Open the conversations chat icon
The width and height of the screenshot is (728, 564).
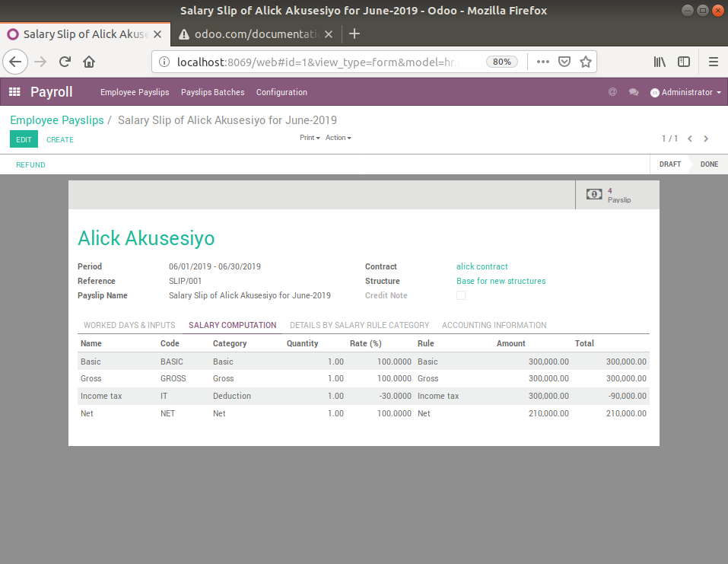633,92
